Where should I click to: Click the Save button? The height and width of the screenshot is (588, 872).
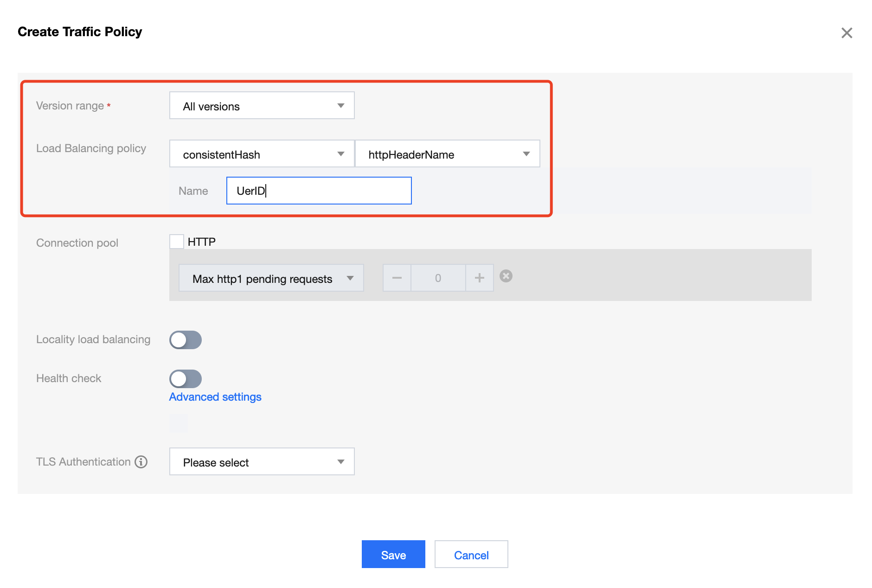(x=393, y=555)
